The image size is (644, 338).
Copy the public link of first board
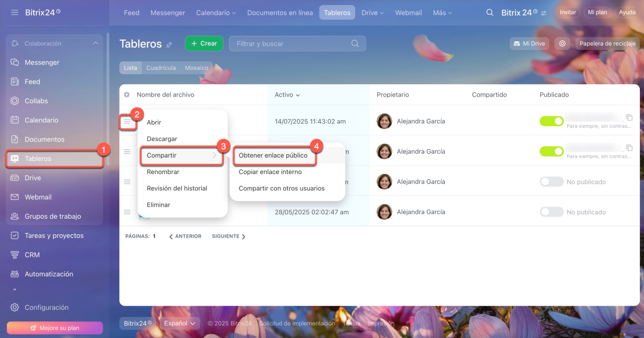coord(629,117)
